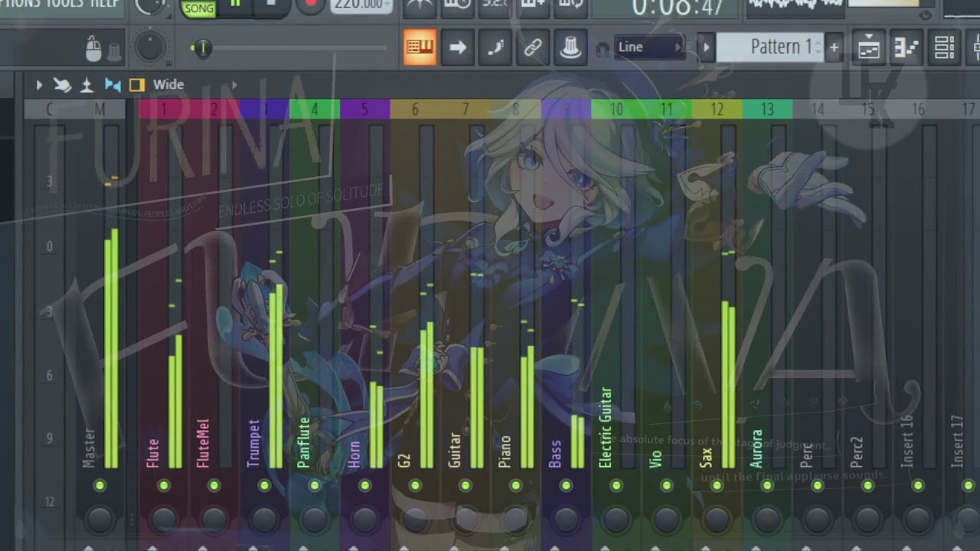Click the master pitch knob in toolbar

(x=150, y=47)
